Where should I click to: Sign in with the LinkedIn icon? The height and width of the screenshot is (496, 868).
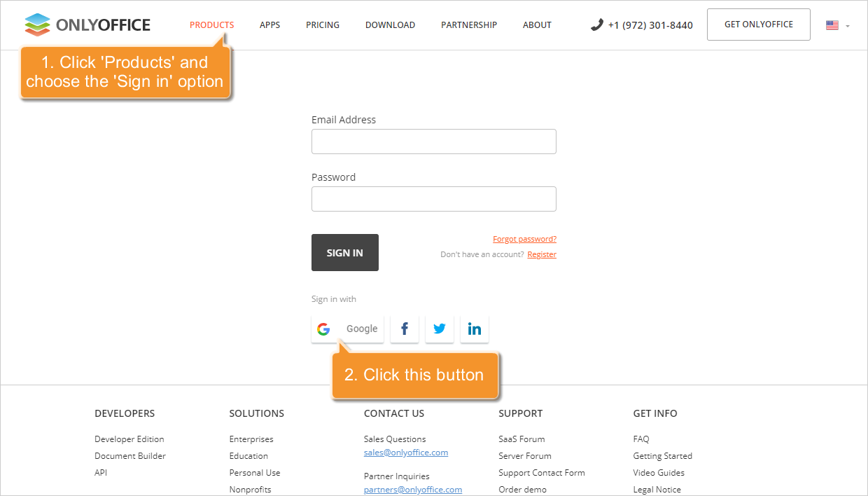(475, 329)
